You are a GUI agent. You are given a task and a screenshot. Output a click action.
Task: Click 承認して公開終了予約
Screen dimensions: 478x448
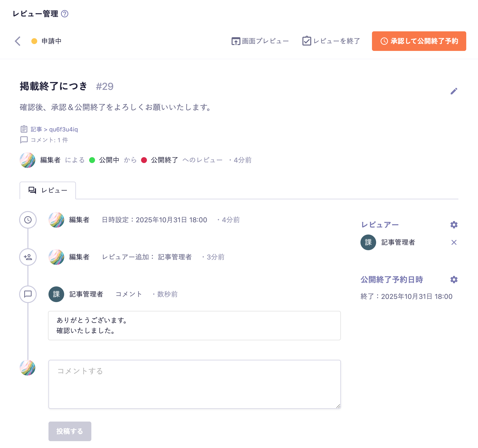tap(419, 41)
